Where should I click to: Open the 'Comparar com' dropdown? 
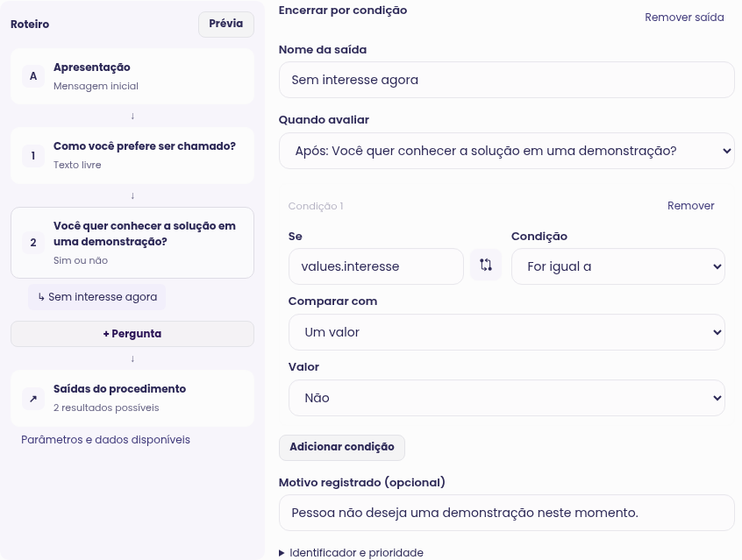pos(507,332)
